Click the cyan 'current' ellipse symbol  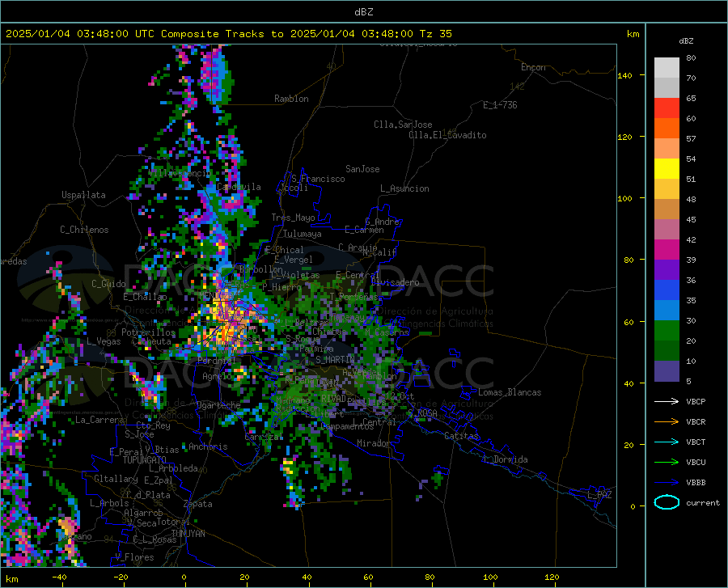coord(667,502)
